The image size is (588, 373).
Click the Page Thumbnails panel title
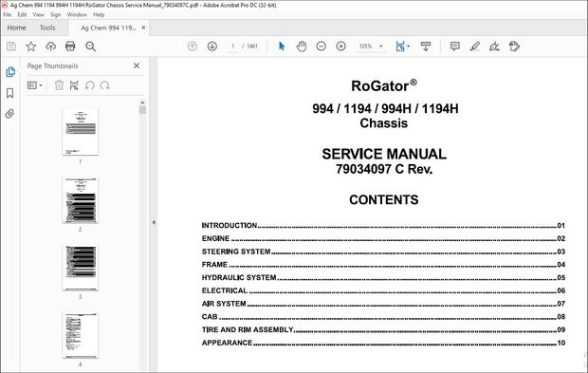pos(52,65)
